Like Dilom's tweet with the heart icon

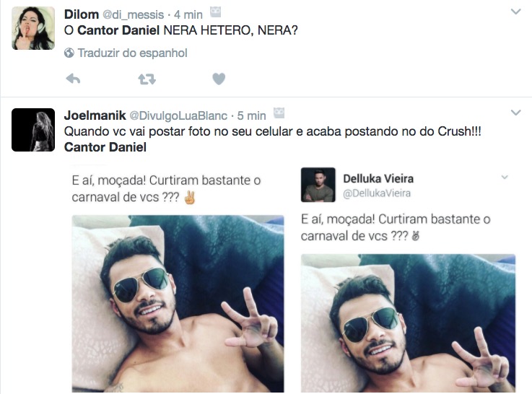pos(219,79)
